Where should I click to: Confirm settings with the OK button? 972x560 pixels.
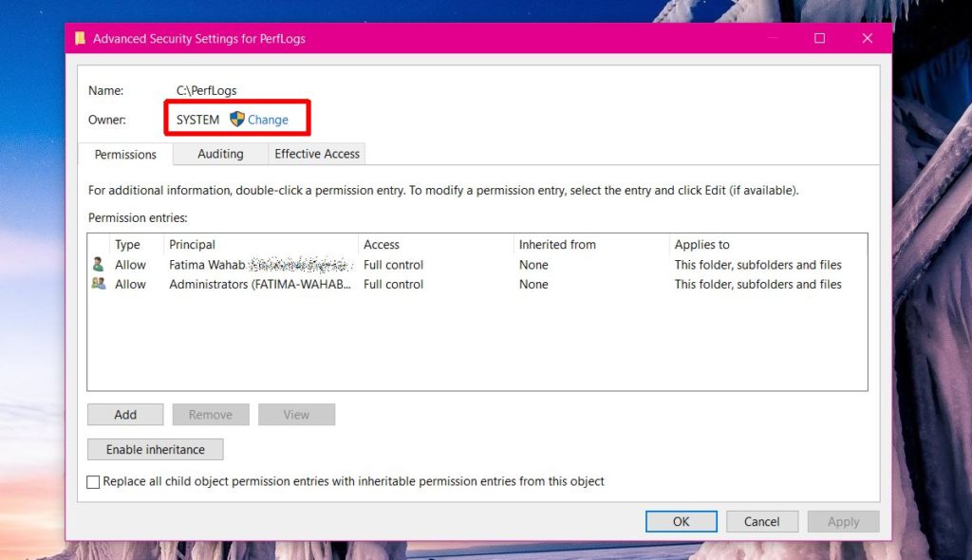coord(681,521)
